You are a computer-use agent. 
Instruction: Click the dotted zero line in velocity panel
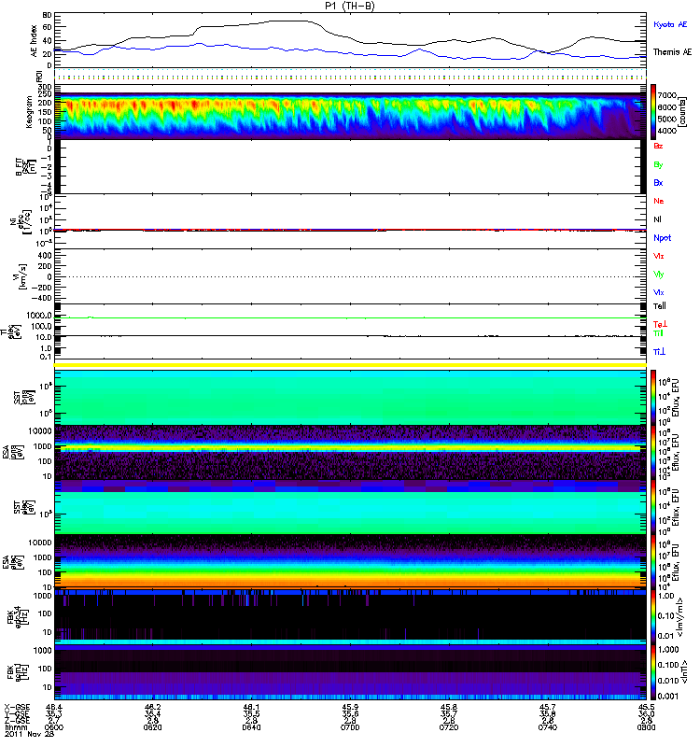[351, 276]
